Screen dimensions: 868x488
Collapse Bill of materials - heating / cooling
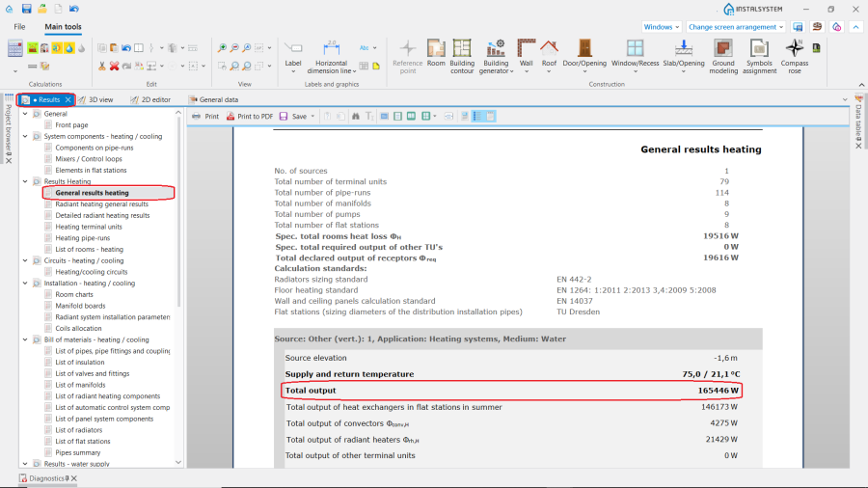point(25,339)
